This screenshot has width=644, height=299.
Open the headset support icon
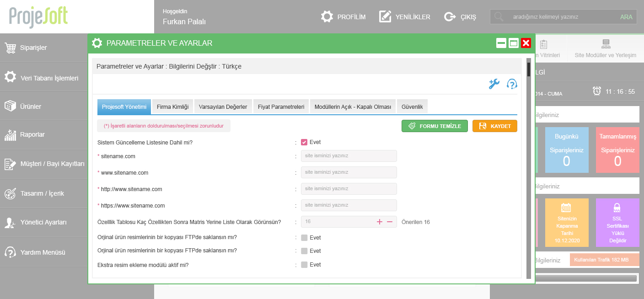tap(512, 84)
